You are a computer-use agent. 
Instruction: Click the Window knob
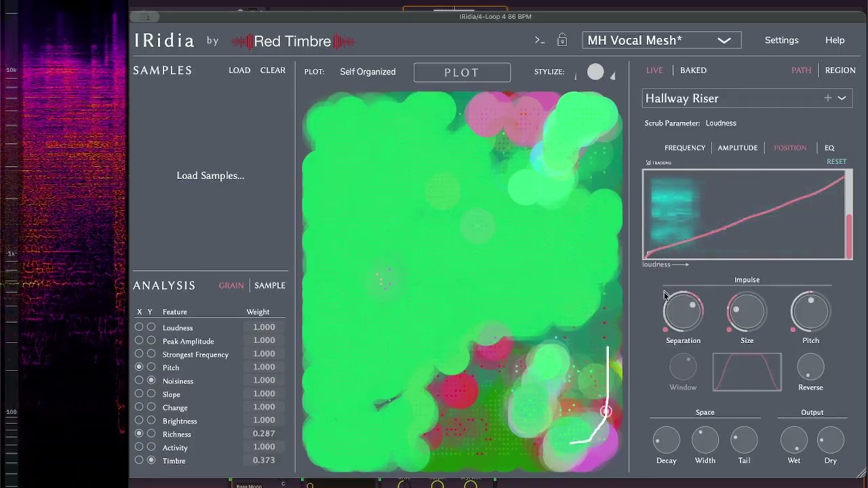(x=683, y=367)
